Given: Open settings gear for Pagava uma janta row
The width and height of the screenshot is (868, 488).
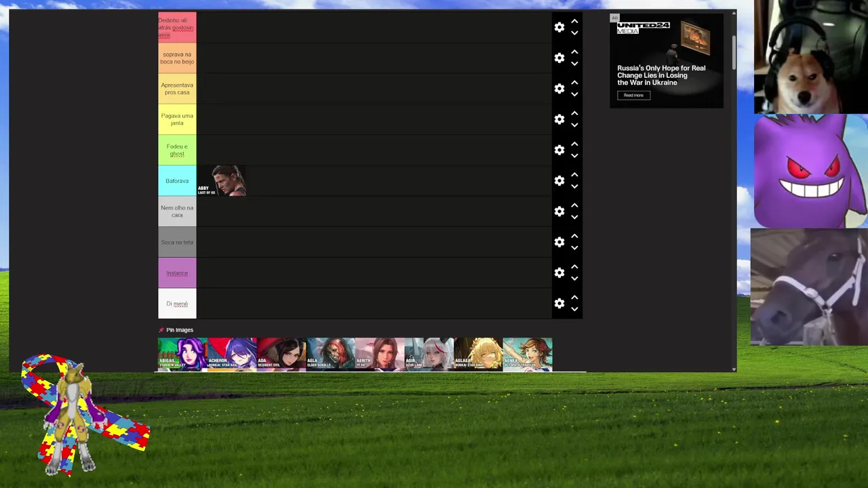Looking at the screenshot, I should point(559,119).
